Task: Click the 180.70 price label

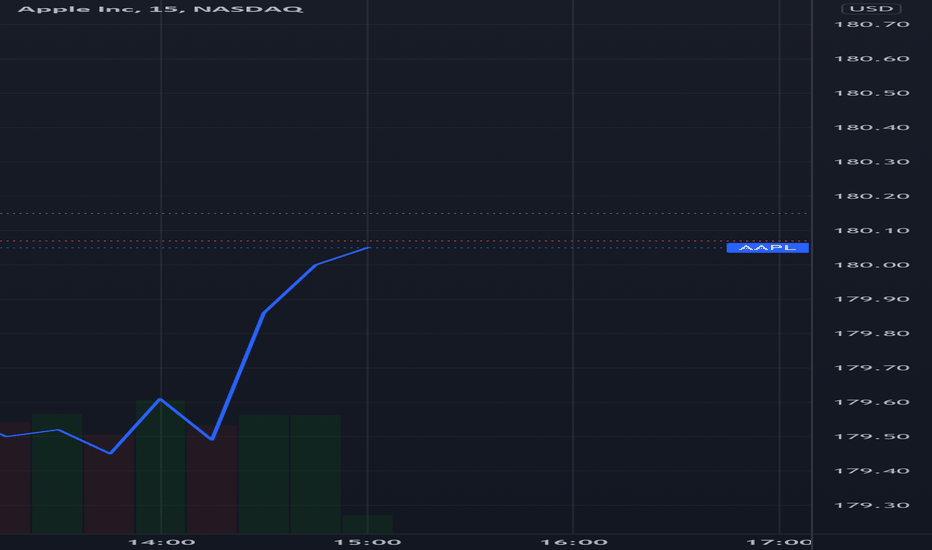Action: click(872, 24)
